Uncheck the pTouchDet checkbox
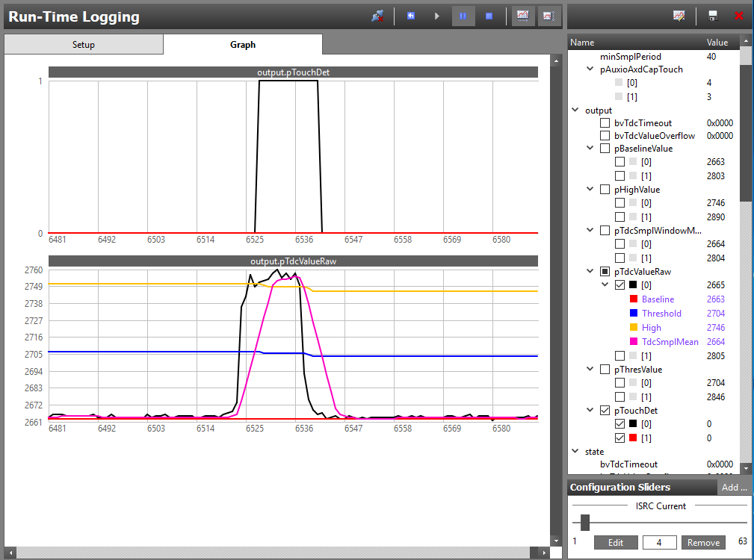 pyautogui.click(x=605, y=410)
